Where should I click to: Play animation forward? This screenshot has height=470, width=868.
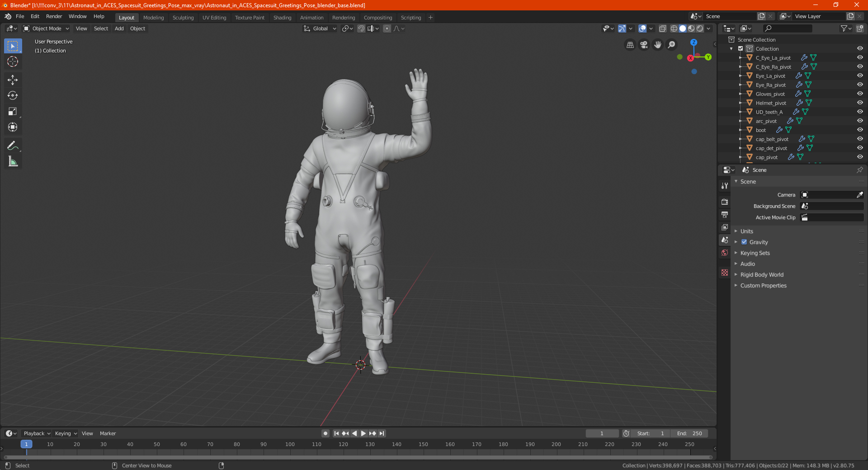click(363, 433)
